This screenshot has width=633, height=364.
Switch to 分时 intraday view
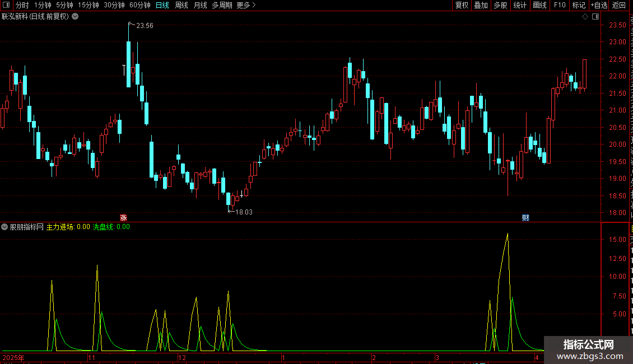pos(22,5)
